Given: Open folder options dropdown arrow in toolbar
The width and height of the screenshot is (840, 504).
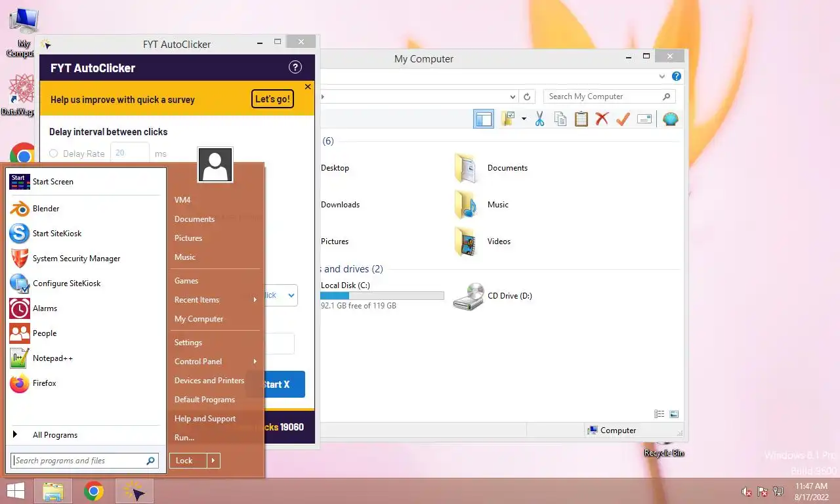Looking at the screenshot, I should (524, 119).
